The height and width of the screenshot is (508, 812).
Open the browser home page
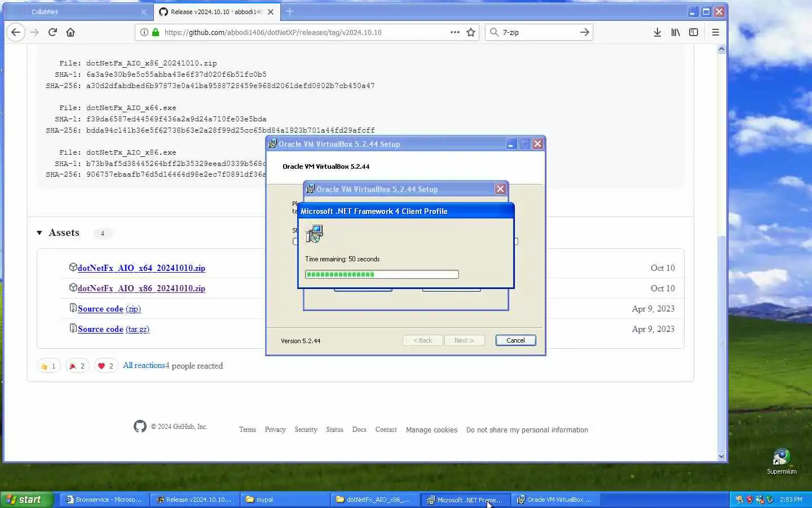pyautogui.click(x=70, y=32)
